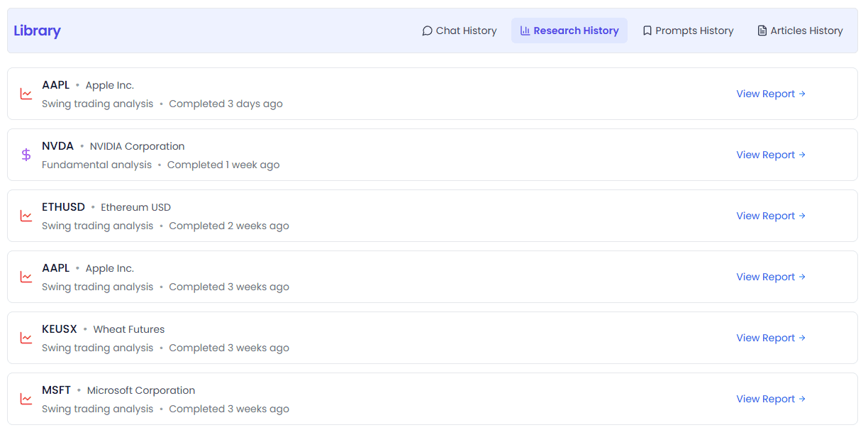Click "NVIDIA Corporation" company name
Viewport: 868px width, 430px height.
pyautogui.click(x=137, y=146)
